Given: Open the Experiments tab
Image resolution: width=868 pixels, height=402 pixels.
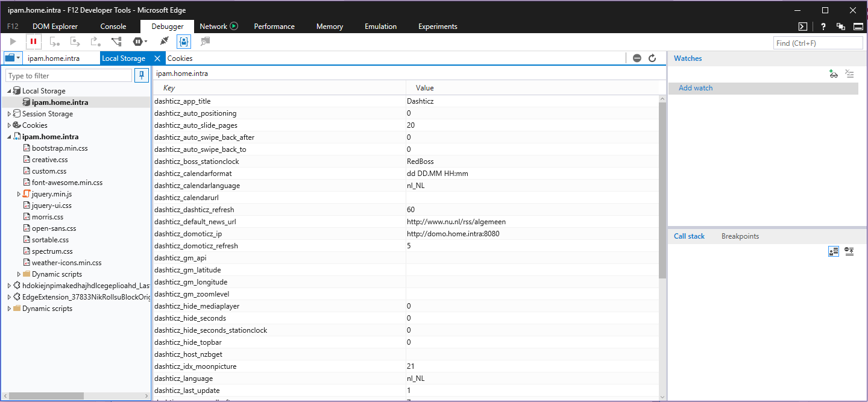Looking at the screenshot, I should tap(438, 27).
